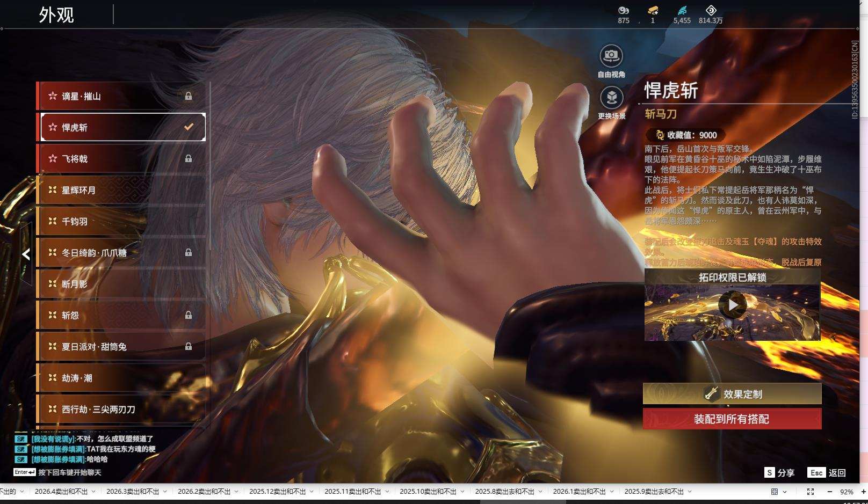Open dropdown arrow on 2026.3卖出和不出 sheet
The height and width of the screenshot is (504, 868).
coord(165,491)
